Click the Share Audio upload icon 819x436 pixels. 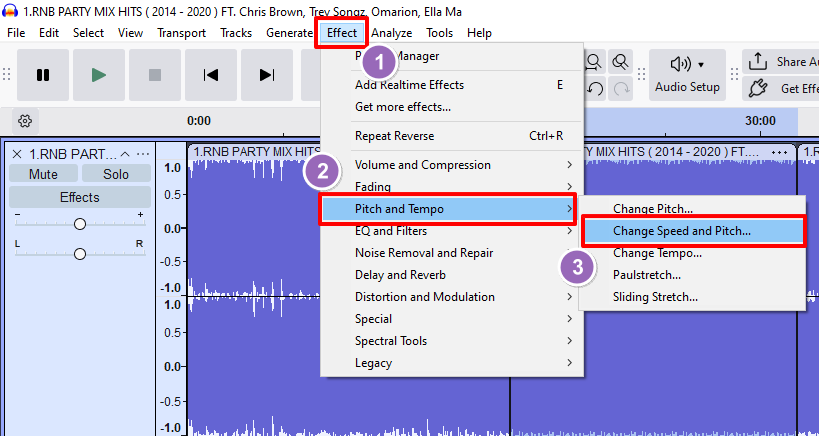click(757, 62)
